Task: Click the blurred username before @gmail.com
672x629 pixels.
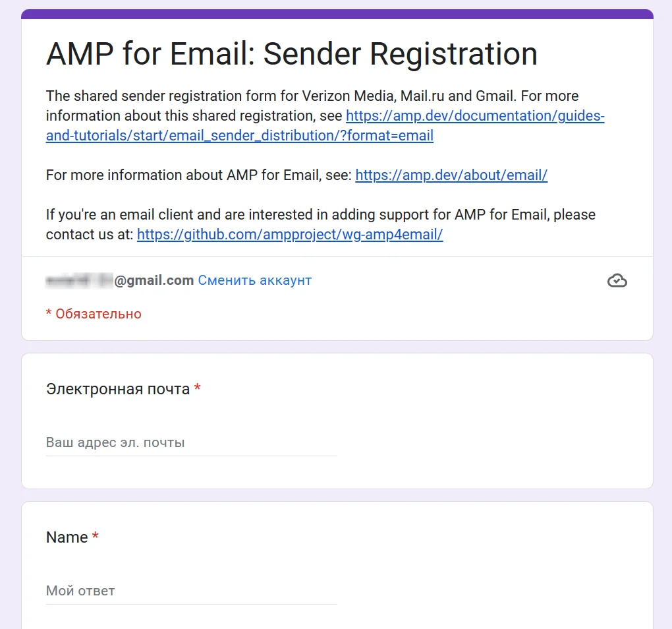Action: pyautogui.click(x=79, y=280)
